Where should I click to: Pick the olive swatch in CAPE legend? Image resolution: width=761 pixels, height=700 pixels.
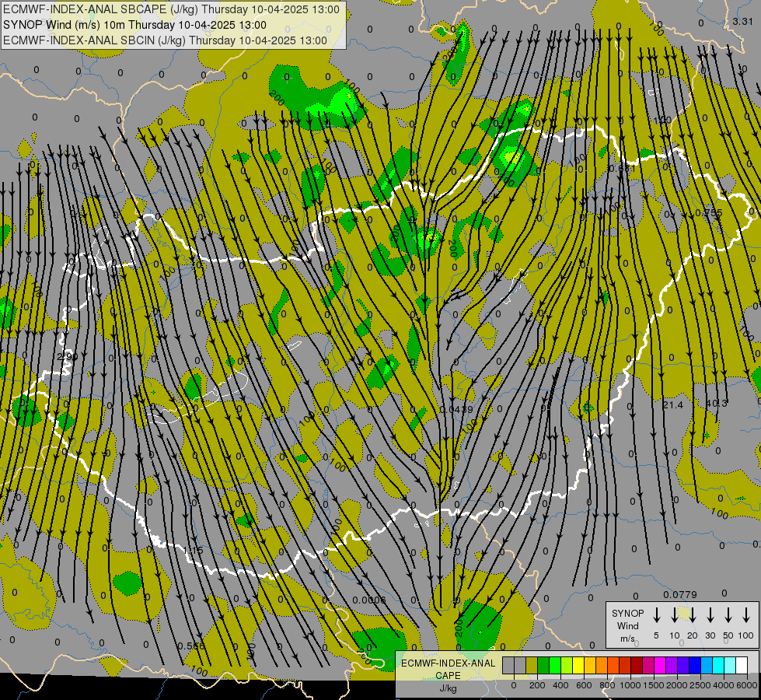(x=532, y=665)
